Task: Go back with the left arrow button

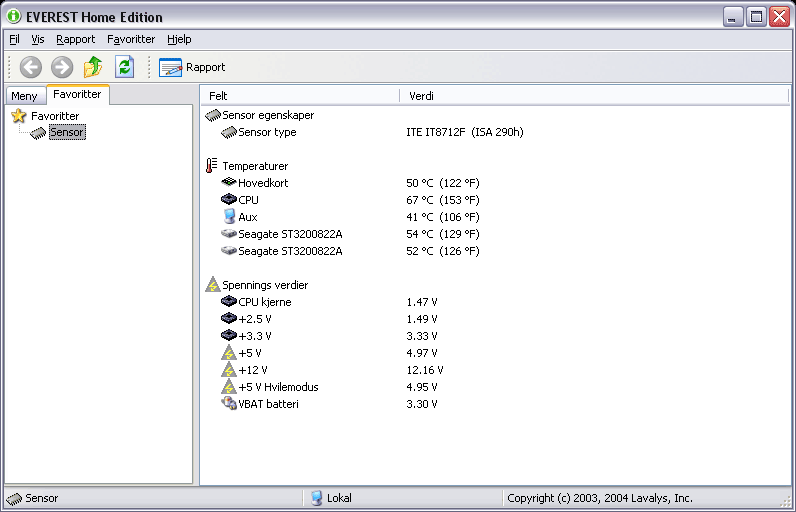Action: (30, 67)
